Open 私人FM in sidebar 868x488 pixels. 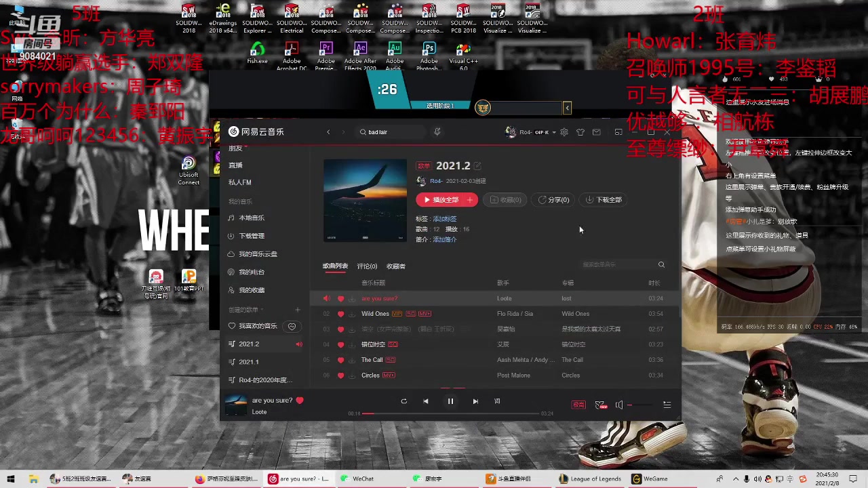tap(240, 182)
